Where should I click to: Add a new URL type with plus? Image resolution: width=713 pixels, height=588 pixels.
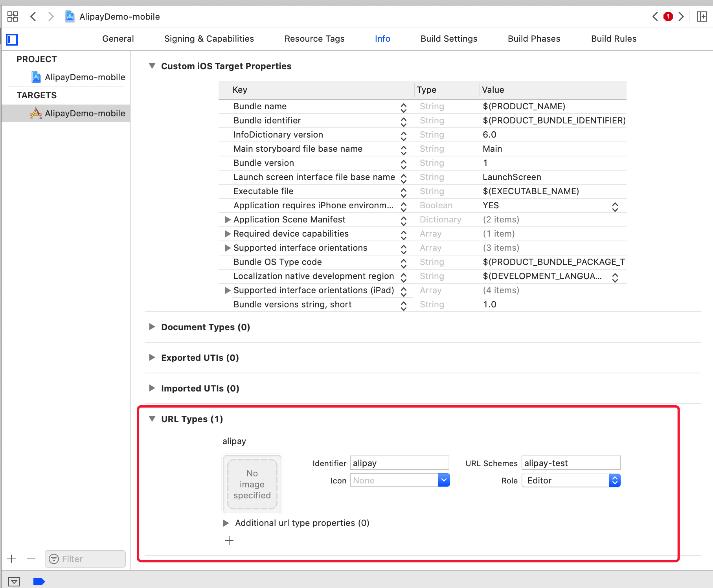pos(229,540)
